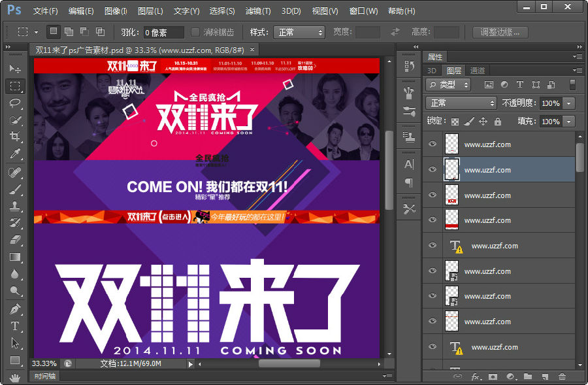
Task: Select the Lasso tool
Action: [15, 103]
